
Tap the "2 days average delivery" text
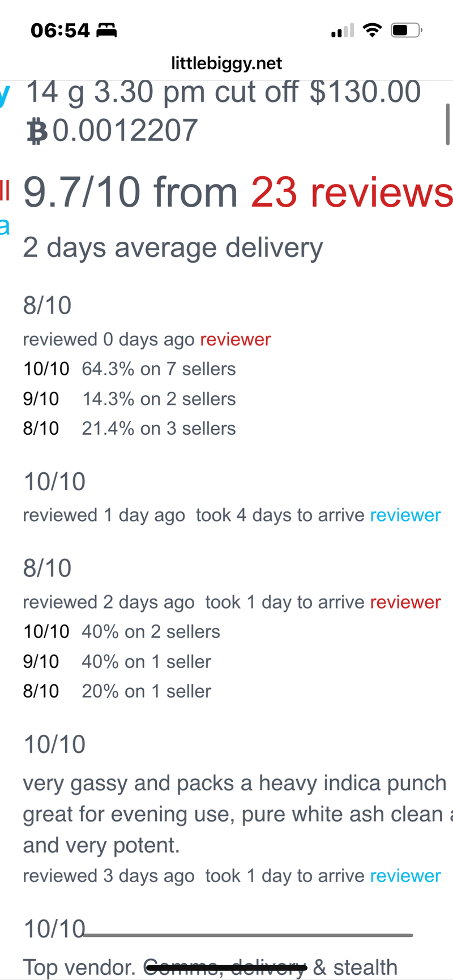173,247
